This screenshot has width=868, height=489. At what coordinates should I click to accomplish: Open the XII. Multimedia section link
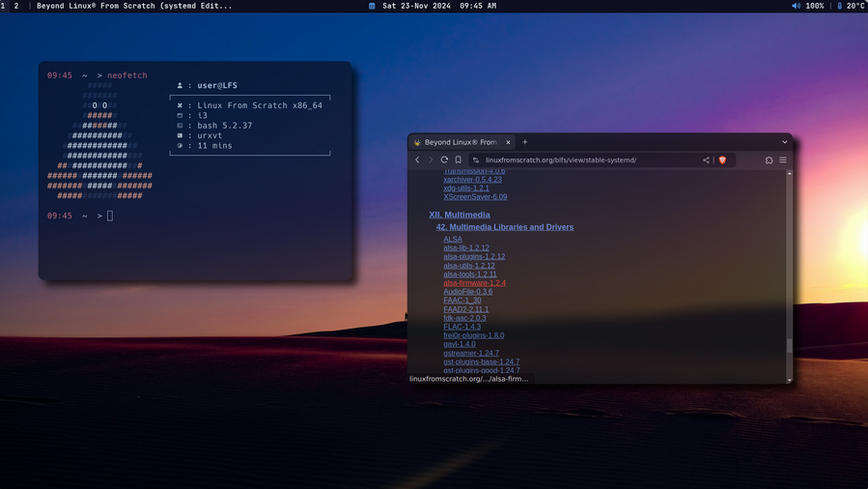(459, 215)
